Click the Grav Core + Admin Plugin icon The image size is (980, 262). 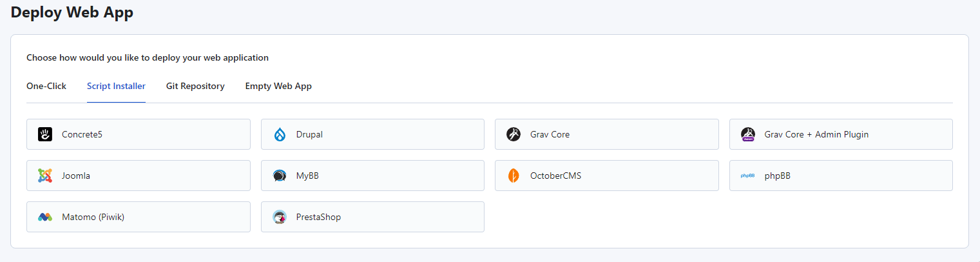point(747,134)
